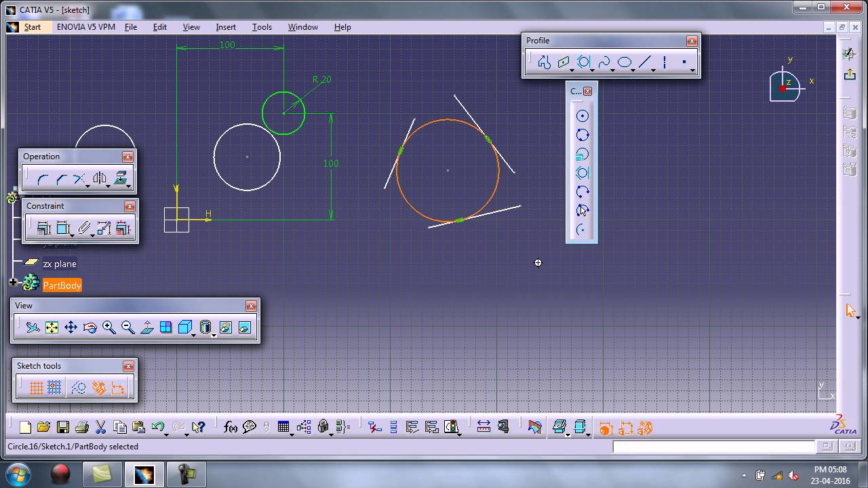Open dropdown arrow beside the Point tool

692,70
